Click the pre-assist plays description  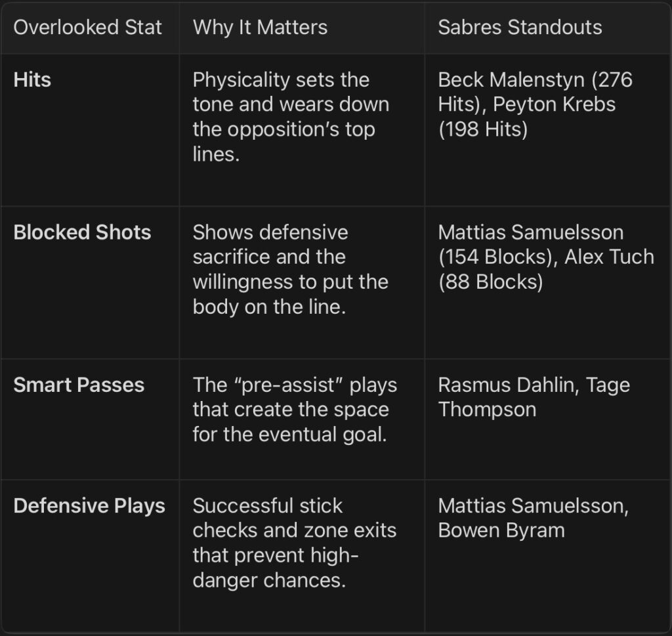click(x=295, y=410)
